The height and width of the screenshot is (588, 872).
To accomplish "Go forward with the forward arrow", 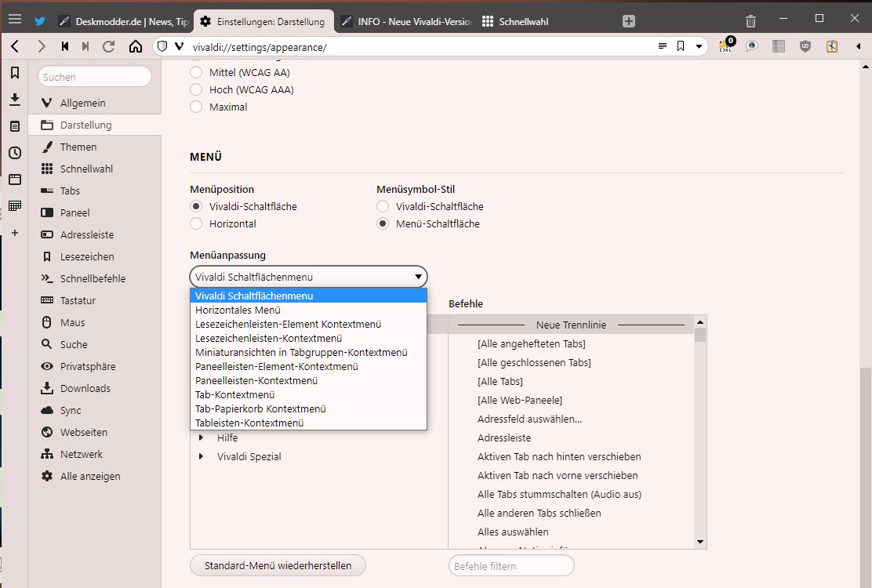I will coord(41,46).
